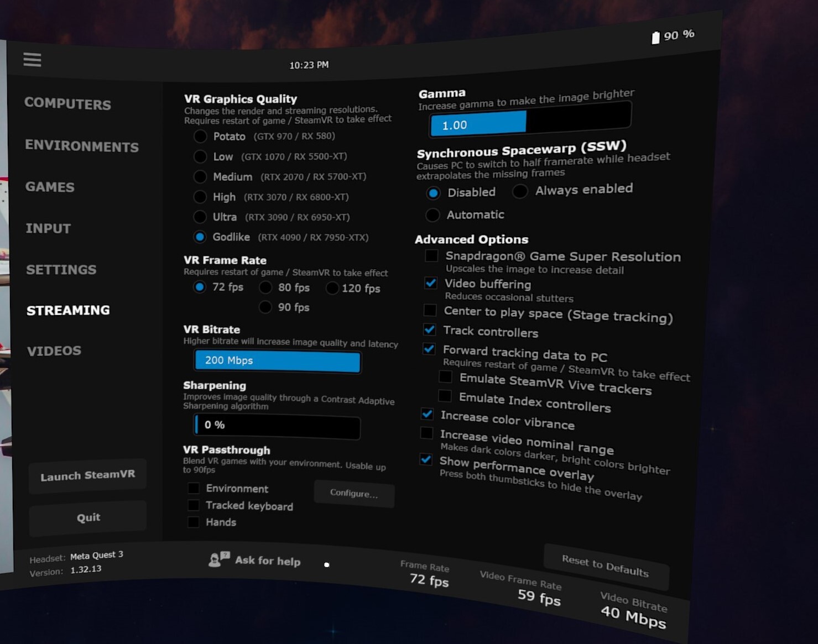Image resolution: width=818 pixels, height=644 pixels.
Task: Adjust the Gamma 1.00 slider
Action: 530,119
